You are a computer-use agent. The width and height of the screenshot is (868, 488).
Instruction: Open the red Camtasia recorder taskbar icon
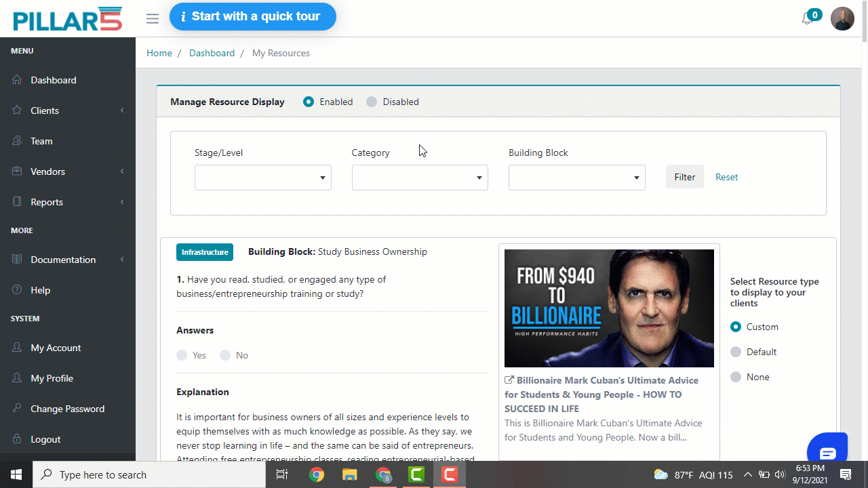click(449, 474)
